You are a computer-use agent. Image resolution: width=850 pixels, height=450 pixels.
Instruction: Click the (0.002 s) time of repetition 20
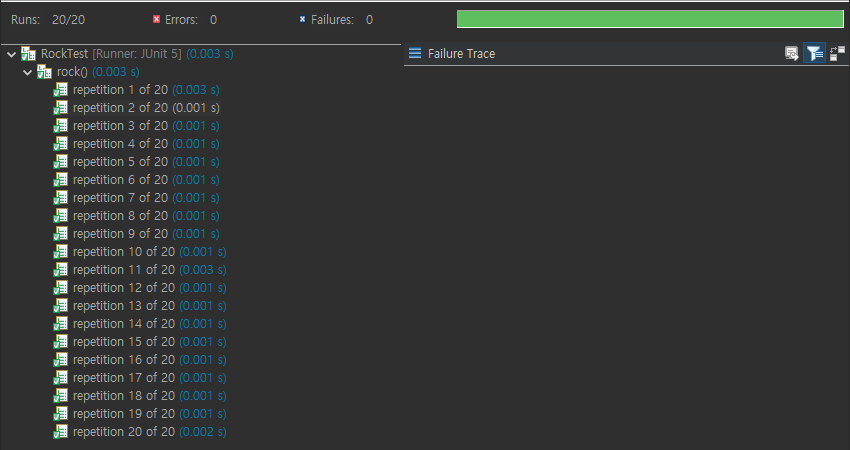[x=203, y=432]
